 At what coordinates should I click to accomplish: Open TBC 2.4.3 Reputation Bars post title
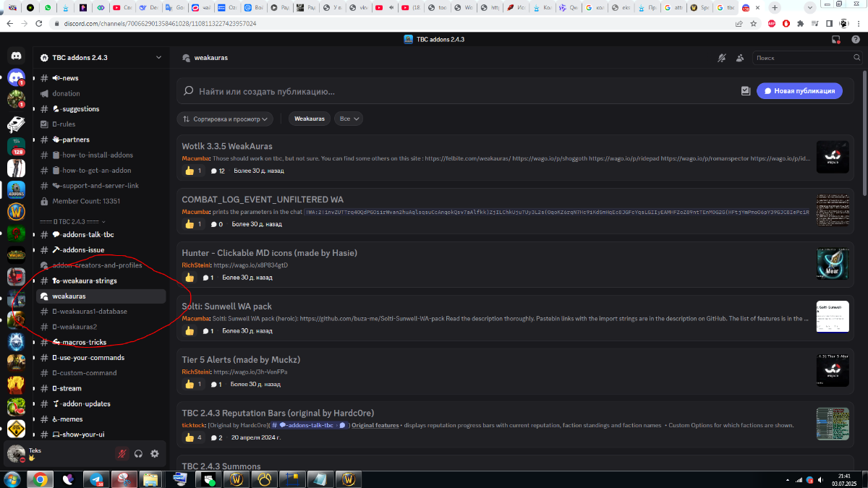click(278, 413)
